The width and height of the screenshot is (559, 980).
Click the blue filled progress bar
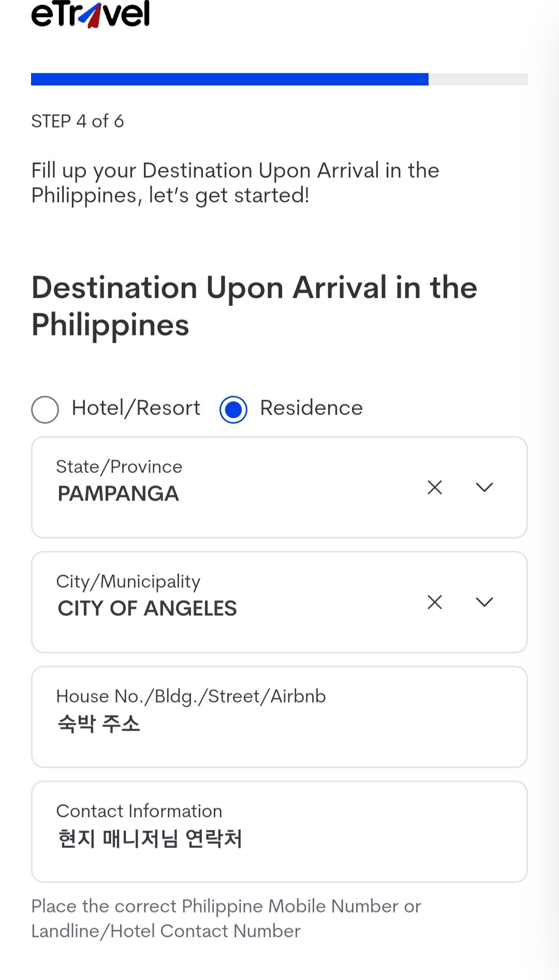coord(230,79)
